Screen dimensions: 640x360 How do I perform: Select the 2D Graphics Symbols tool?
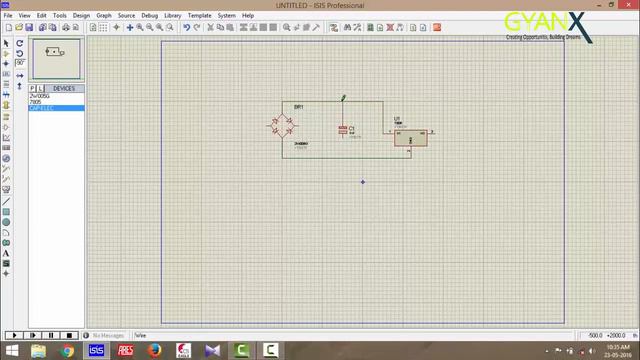click(6, 263)
